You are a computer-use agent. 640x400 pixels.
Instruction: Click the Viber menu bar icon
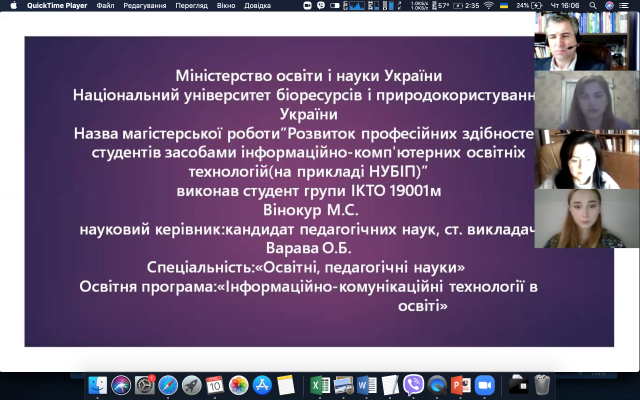[x=321, y=5]
